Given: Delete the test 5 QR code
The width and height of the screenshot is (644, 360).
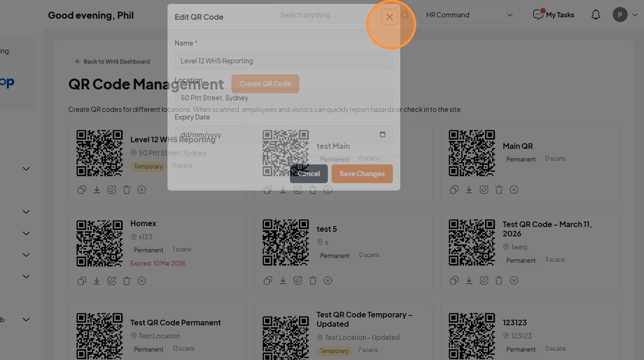Looking at the screenshot, I should click(x=313, y=280).
